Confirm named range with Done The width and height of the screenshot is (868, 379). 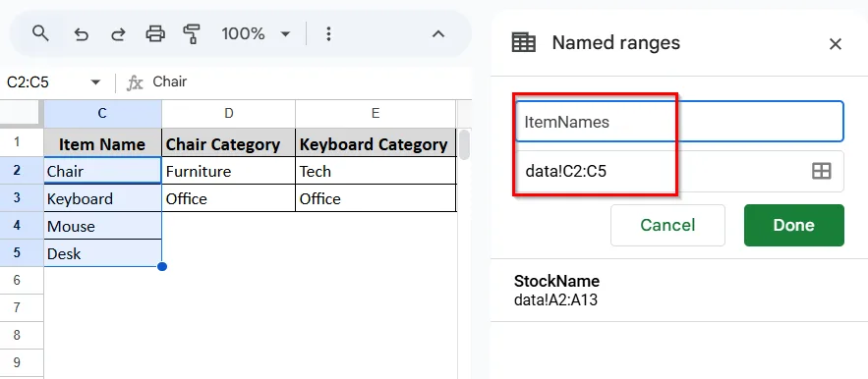[794, 225]
